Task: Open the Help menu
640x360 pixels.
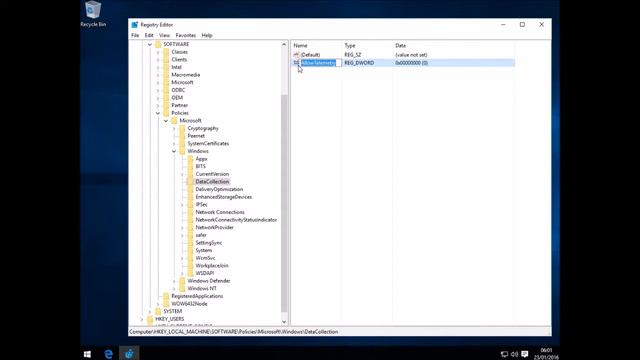Action: [x=207, y=36]
